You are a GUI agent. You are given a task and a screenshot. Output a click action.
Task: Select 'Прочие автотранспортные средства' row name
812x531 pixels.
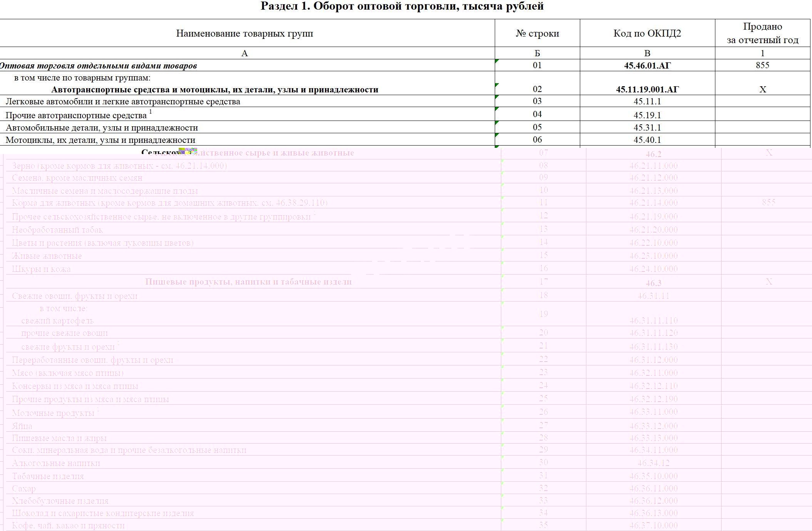tap(76, 115)
